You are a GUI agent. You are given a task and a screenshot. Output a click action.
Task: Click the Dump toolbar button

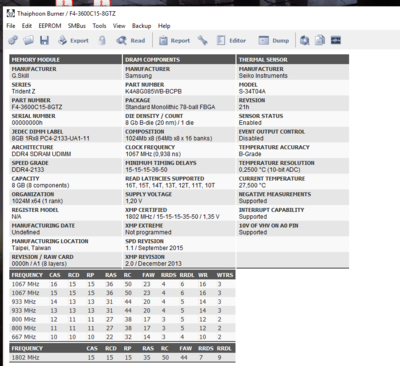274,40
